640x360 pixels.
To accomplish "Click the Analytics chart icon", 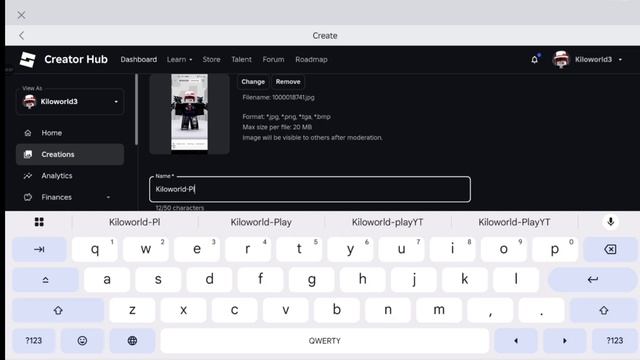I will pos(28,176).
